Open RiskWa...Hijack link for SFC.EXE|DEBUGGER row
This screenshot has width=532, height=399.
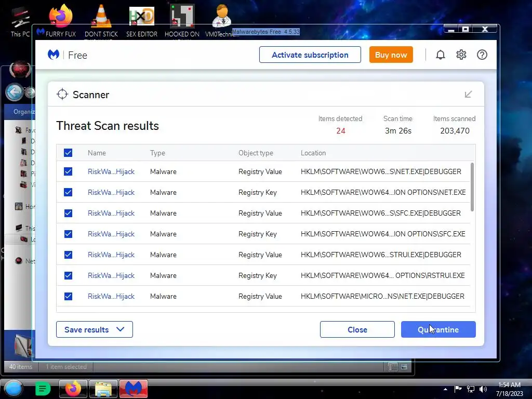point(111,213)
